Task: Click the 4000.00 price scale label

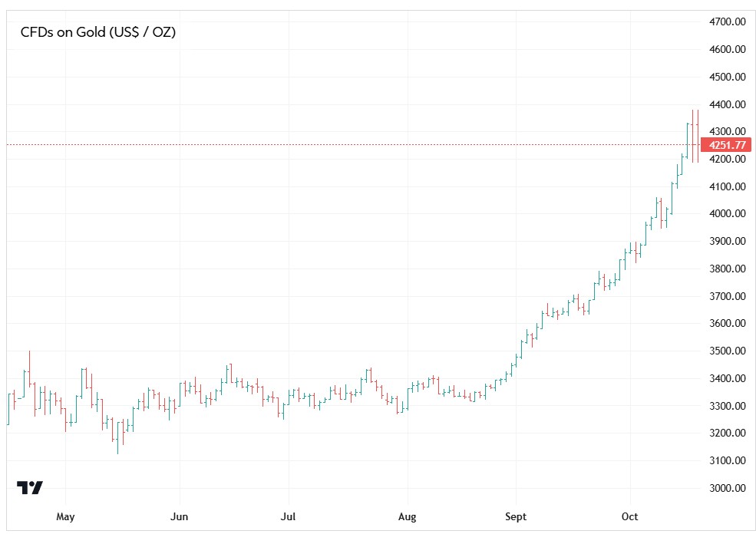Action: coord(726,214)
